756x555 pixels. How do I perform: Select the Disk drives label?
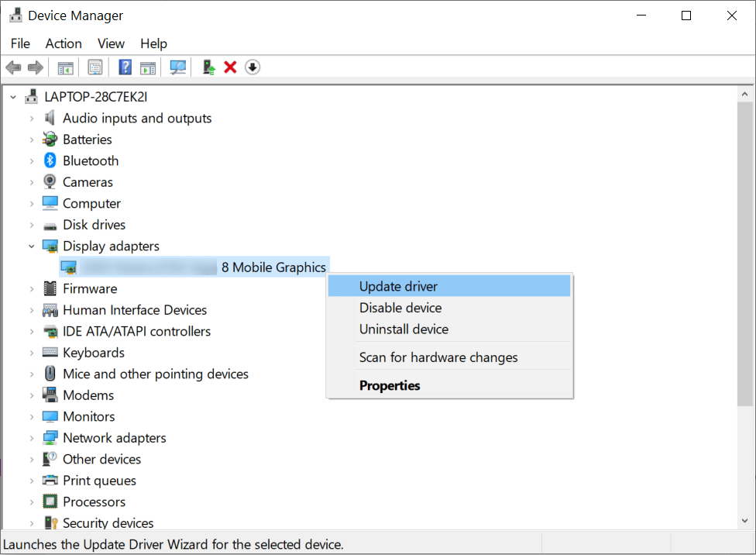[94, 225]
